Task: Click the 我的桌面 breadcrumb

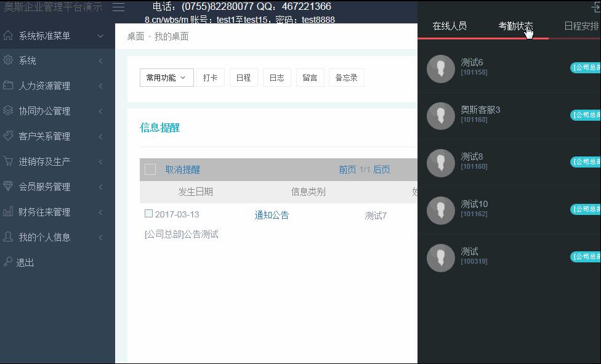Action: 171,36
